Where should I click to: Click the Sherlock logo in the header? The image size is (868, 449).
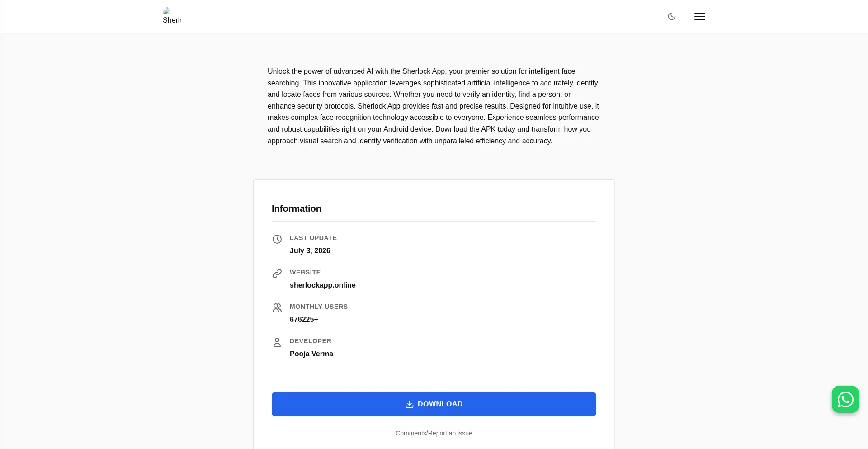coord(172,16)
